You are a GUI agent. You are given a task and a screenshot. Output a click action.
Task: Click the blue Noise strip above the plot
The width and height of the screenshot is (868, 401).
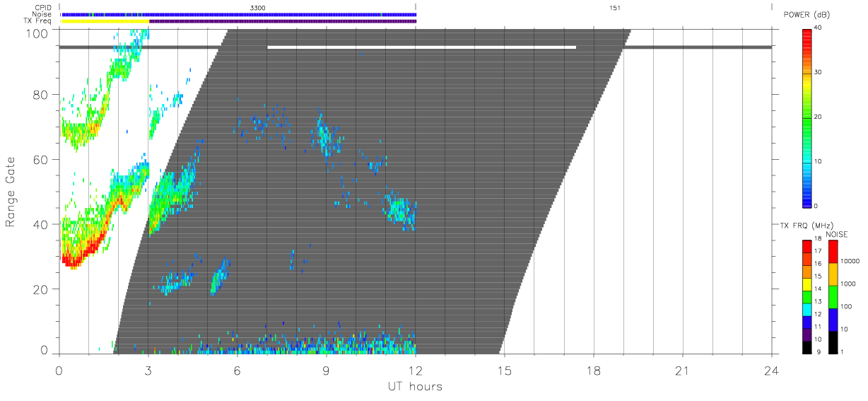(239, 14)
